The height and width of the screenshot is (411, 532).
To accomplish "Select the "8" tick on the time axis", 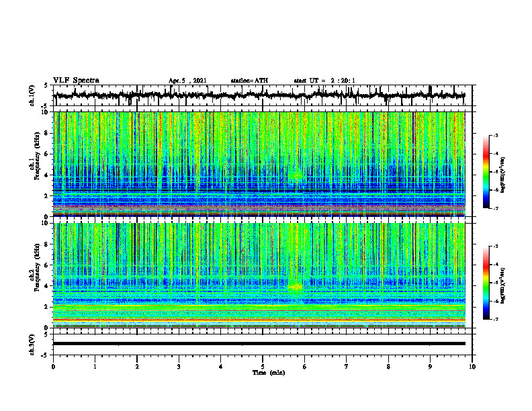I will [388, 367].
